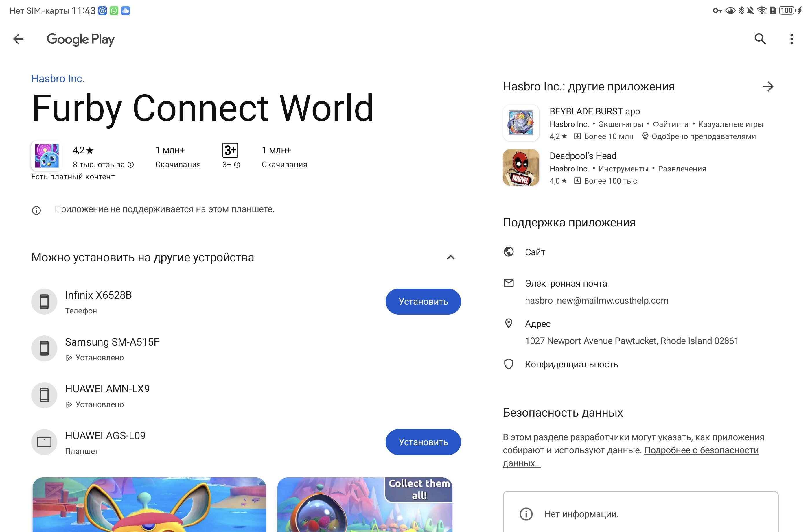
Task: Install on HUAWEI AGS-L09 tablet
Action: (423, 442)
